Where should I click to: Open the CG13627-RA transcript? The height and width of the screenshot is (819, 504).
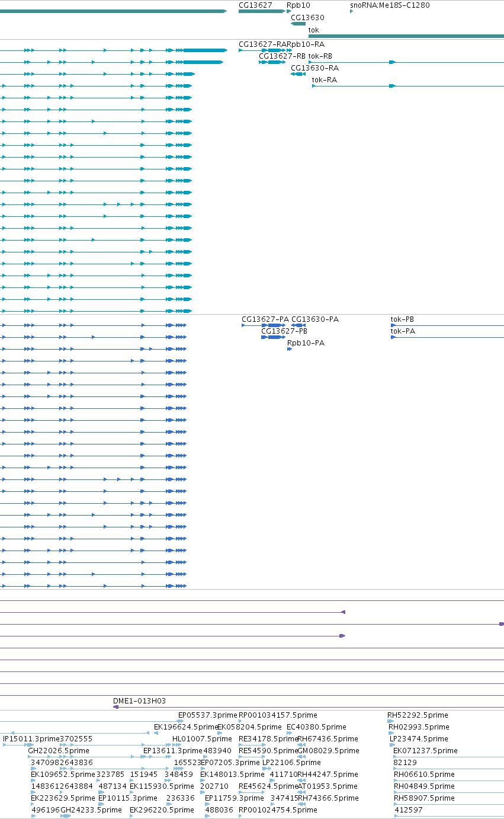point(263,44)
